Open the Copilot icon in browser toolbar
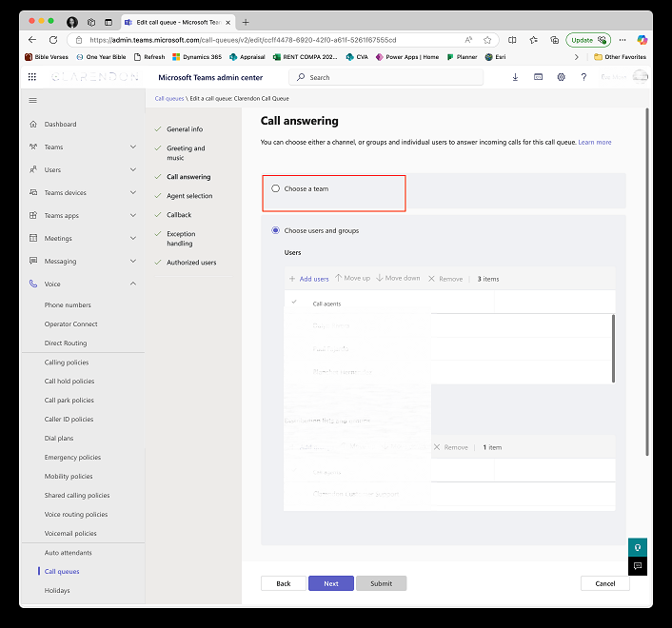The width and height of the screenshot is (672, 628). (642, 40)
